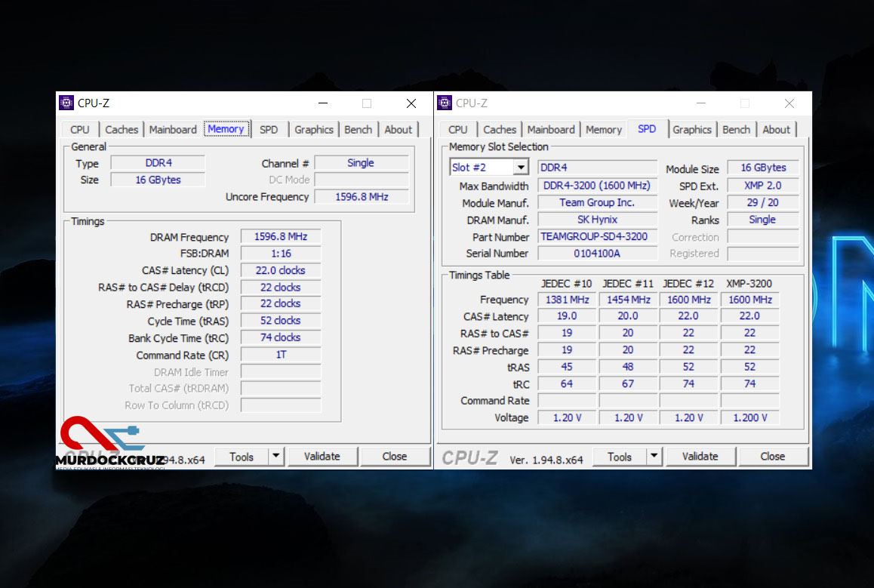This screenshot has height=588, width=874.
Task: Open About tab in left CPU-Z window
Action: (x=398, y=129)
